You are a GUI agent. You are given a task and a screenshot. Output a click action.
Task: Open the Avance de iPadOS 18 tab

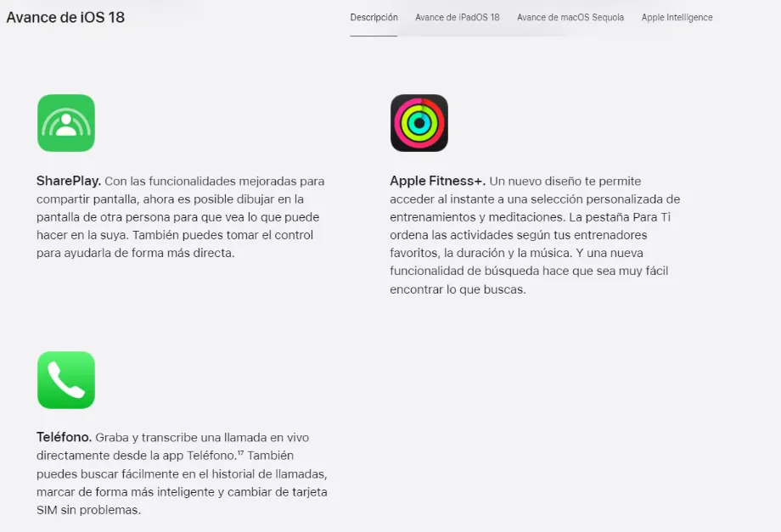[458, 18]
